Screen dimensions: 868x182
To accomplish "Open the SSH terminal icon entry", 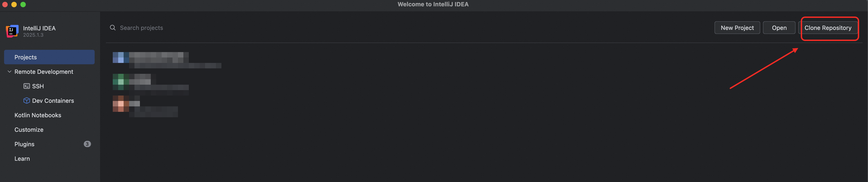I will point(27,86).
